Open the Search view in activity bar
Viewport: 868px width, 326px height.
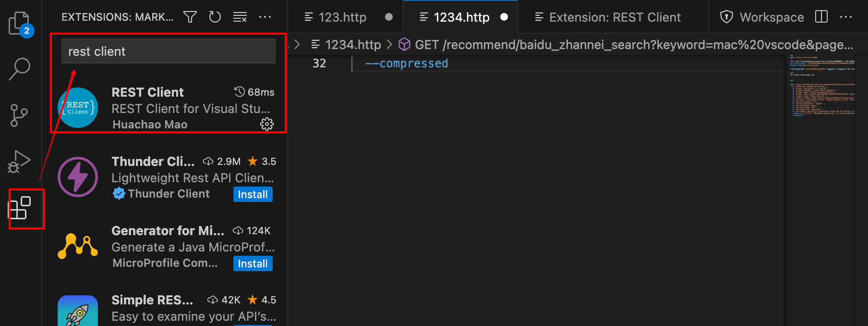[x=20, y=69]
